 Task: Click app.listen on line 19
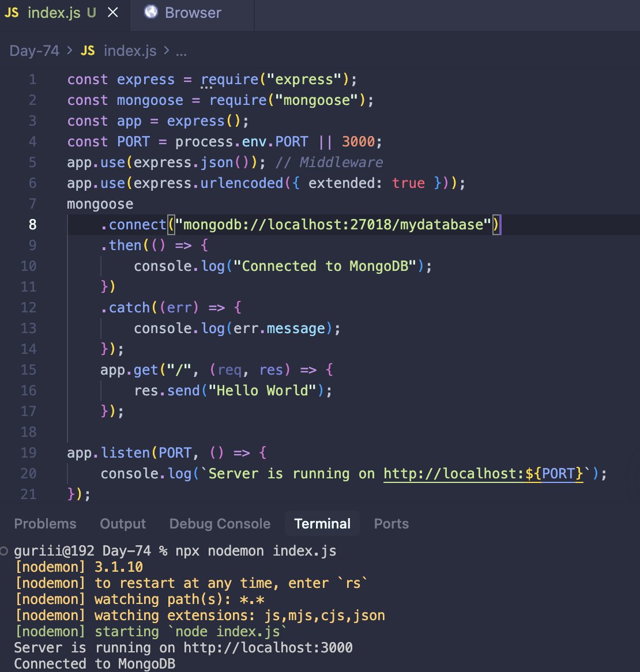[108, 453]
